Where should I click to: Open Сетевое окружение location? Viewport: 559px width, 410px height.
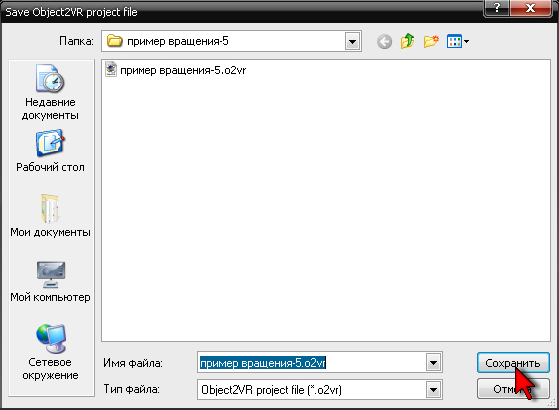point(50,352)
